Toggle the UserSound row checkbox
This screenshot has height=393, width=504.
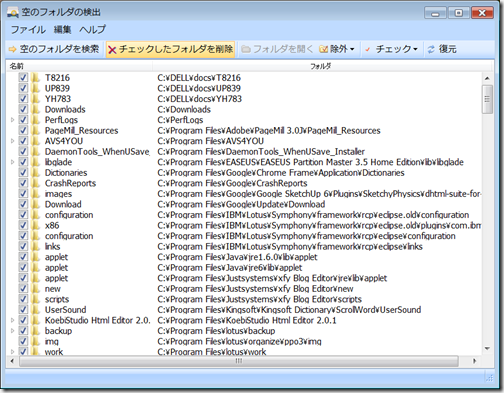23,310
